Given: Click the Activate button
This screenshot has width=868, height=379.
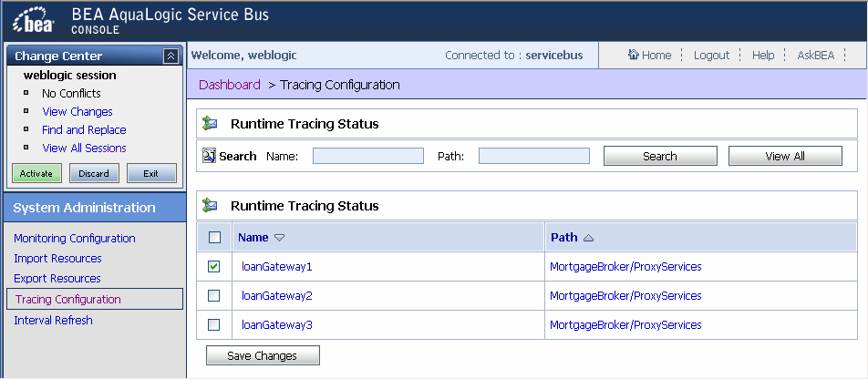Looking at the screenshot, I should (x=36, y=173).
